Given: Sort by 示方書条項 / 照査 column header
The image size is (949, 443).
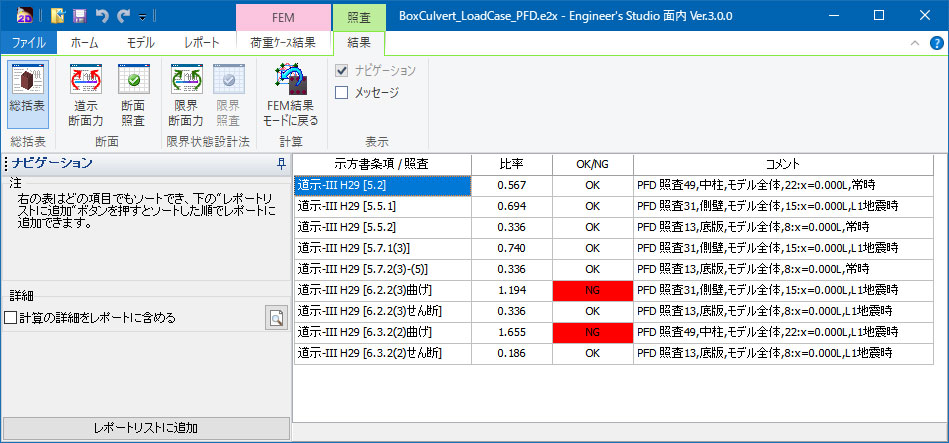Looking at the screenshot, I should [383, 164].
